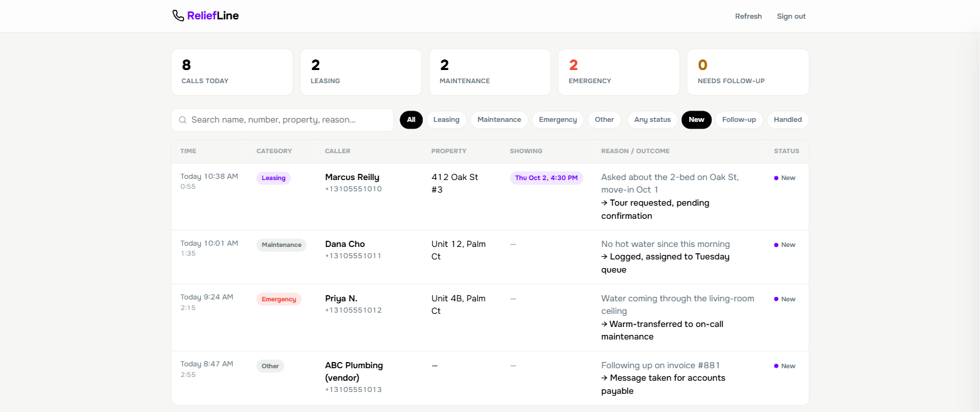Click the Status column header
This screenshot has height=412, width=980.
[x=787, y=151]
